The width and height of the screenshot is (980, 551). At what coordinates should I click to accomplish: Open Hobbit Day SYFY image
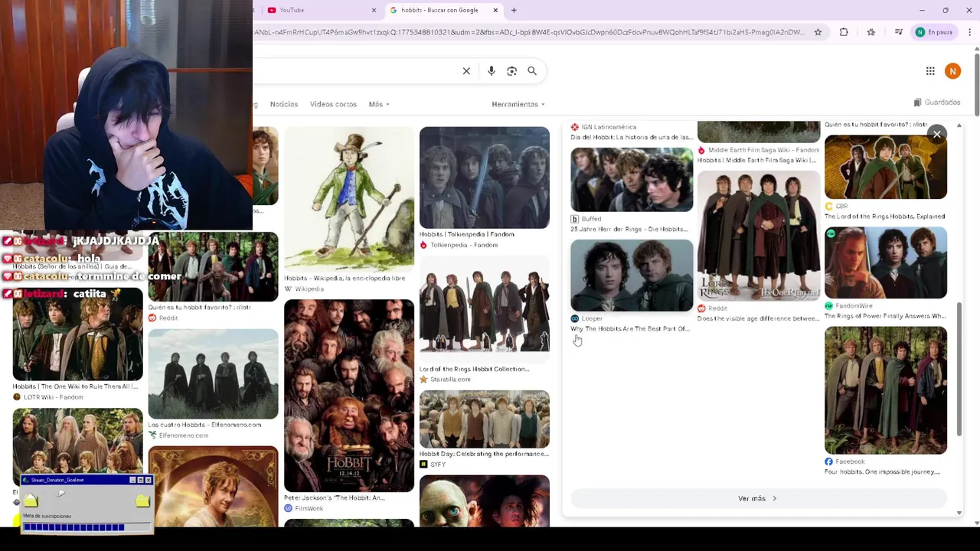485,419
